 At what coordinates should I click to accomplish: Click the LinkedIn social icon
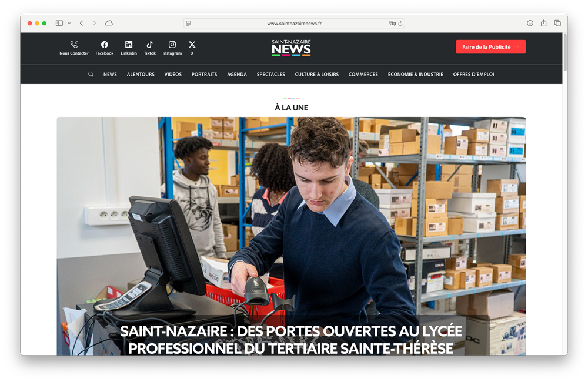tap(129, 44)
